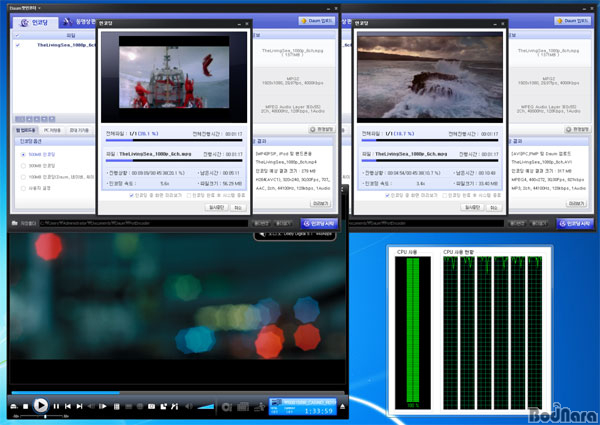600x425 pixels.
Task: Mute audio with the player's speaker icon
Action: click(x=189, y=406)
